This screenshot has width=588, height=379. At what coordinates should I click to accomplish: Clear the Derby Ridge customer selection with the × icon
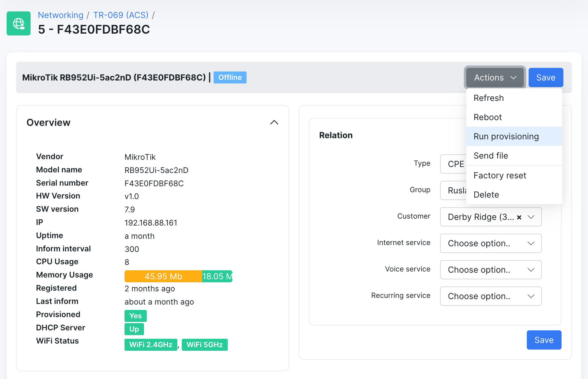click(519, 217)
